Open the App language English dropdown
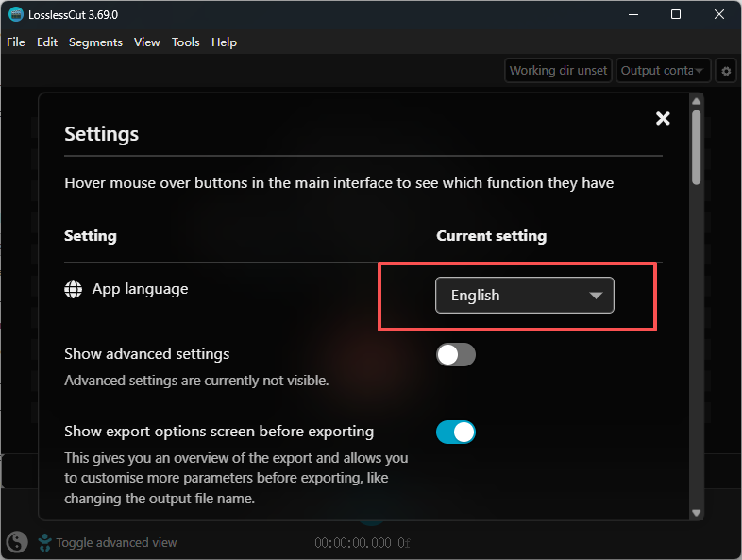The width and height of the screenshot is (742, 560). coord(524,295)
